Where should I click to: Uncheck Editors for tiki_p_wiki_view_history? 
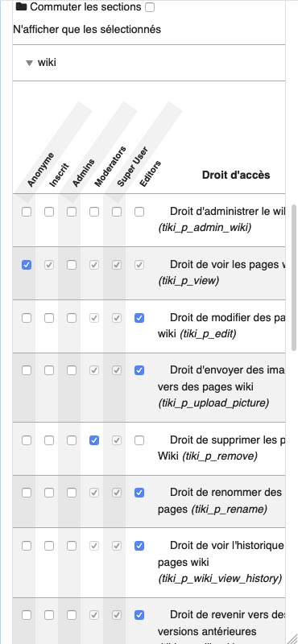pyautogui.click(x=139, y=546)
